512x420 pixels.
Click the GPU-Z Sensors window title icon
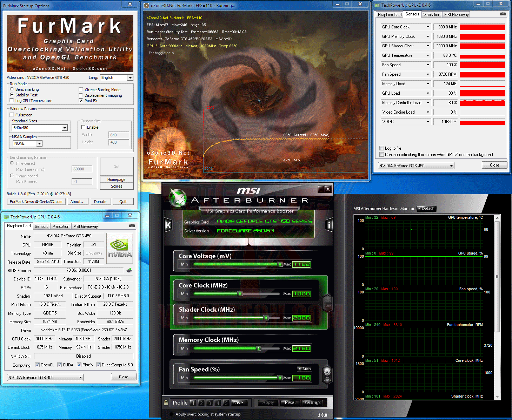tap(377, 5)
